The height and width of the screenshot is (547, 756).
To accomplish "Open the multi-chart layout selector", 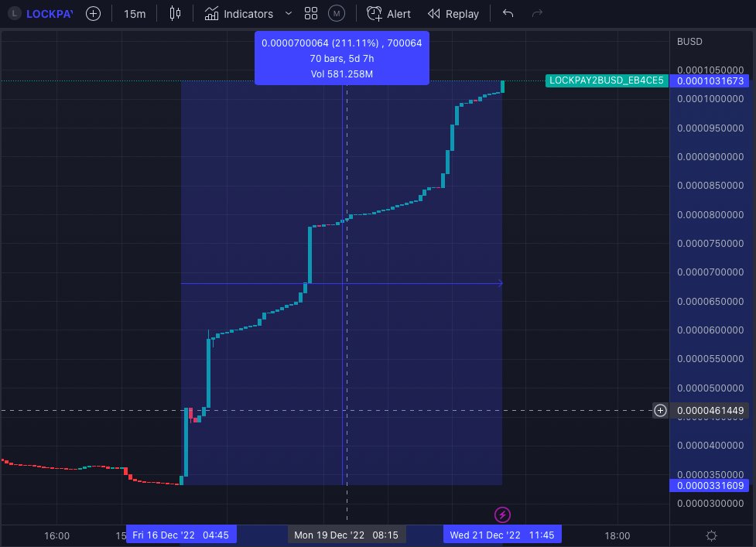I will (x=311, y=13).
